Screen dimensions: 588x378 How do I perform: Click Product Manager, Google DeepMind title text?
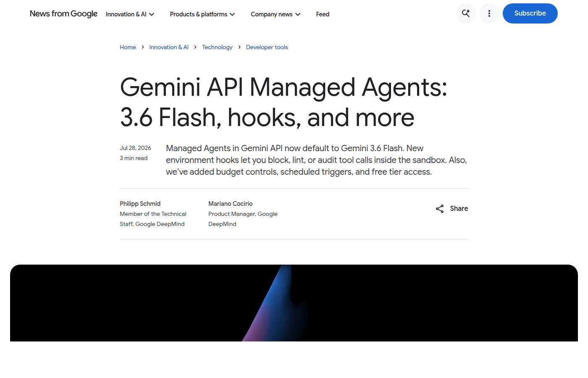coord(243,219)
